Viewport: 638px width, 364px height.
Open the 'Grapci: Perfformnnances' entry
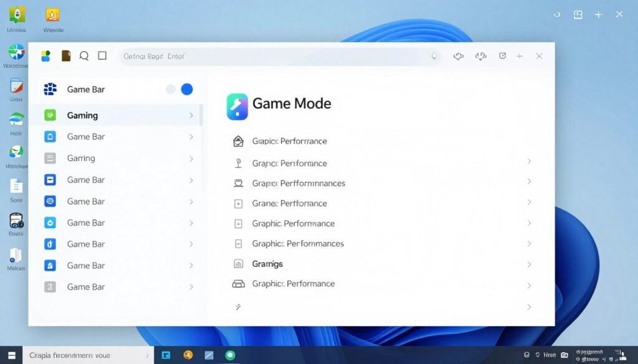click(298, 183)
